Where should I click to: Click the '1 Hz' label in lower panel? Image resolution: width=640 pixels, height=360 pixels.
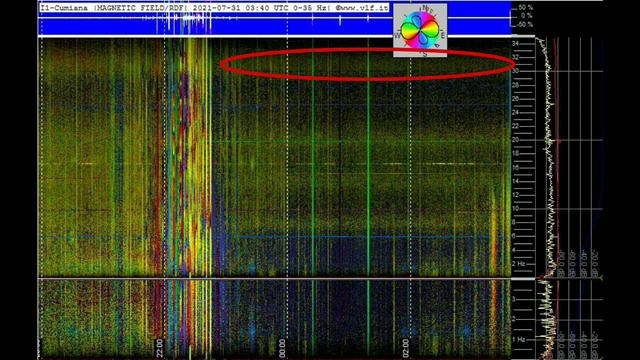(x=518, y=340)
